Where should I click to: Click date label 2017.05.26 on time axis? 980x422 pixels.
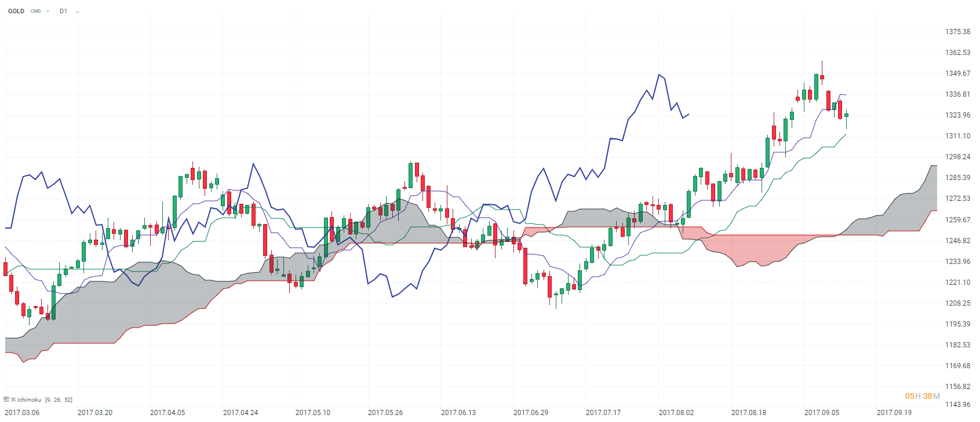coord(385,413)
